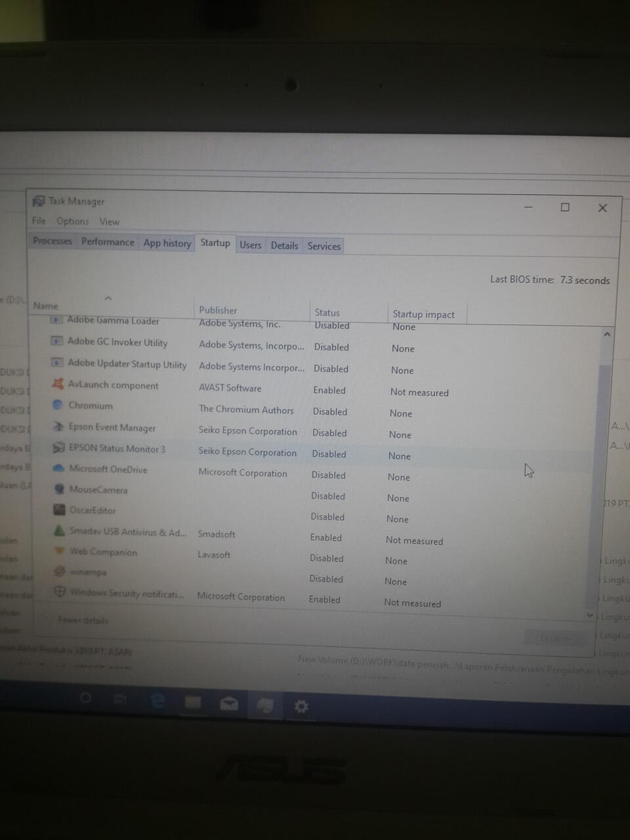630x840 pixels.
Task: Click Not measured in Windows Security row
Action: pyautogui.click(x=413, y=603)
